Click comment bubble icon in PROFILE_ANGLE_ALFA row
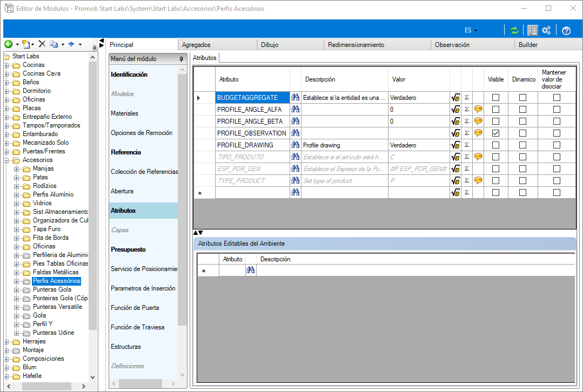The width and height of the screenshot is (583, 392). 478,109
